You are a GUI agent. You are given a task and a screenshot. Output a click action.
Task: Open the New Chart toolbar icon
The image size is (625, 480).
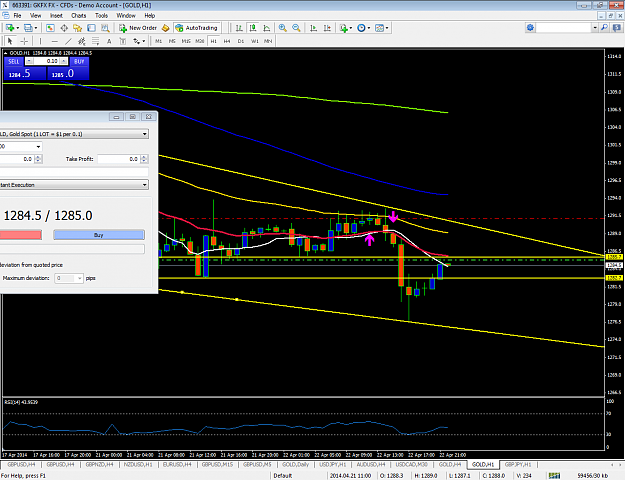tap(9, 28)
